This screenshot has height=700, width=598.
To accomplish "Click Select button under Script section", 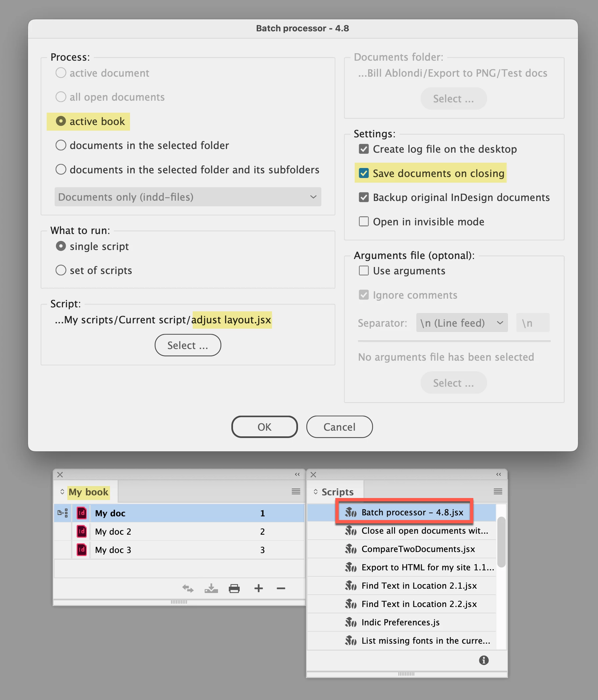I will (x=188, y=345).
